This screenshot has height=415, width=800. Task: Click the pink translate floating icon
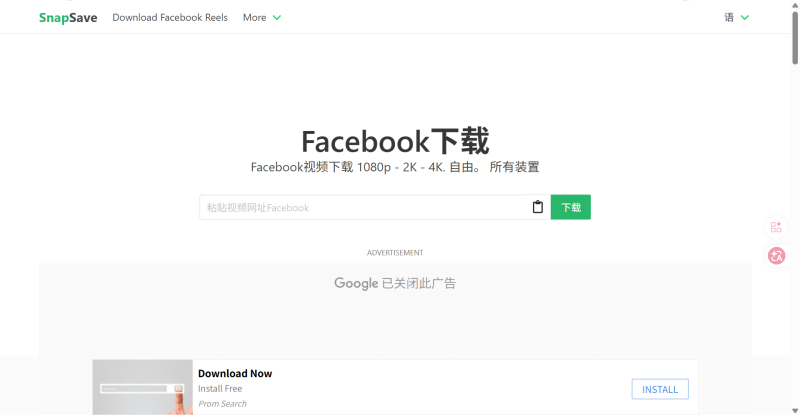[776, 255]
